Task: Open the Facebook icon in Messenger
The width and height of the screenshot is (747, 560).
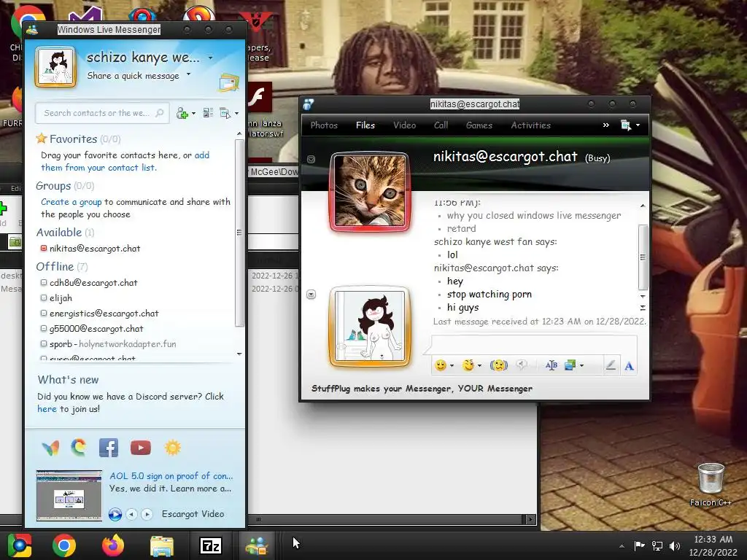Action: (109, 448)
